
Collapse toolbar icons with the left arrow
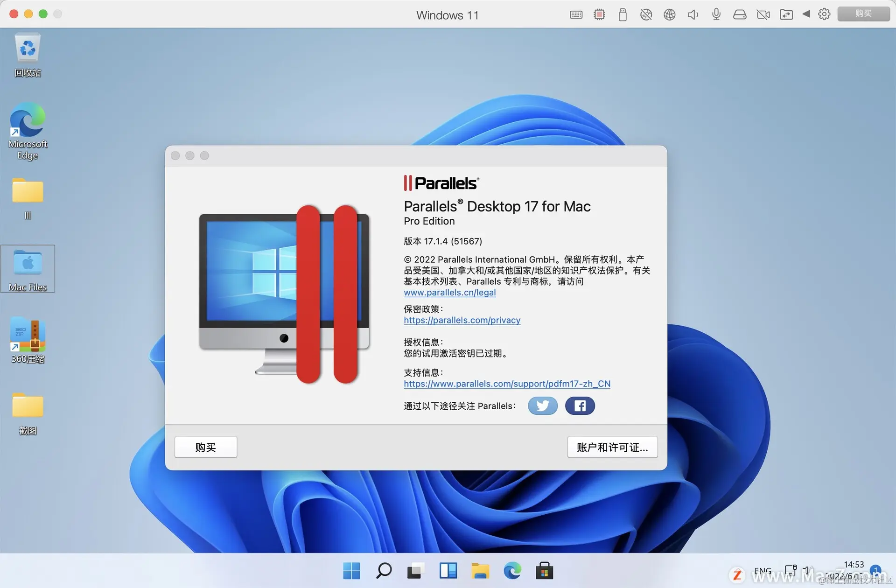(806, 14)
